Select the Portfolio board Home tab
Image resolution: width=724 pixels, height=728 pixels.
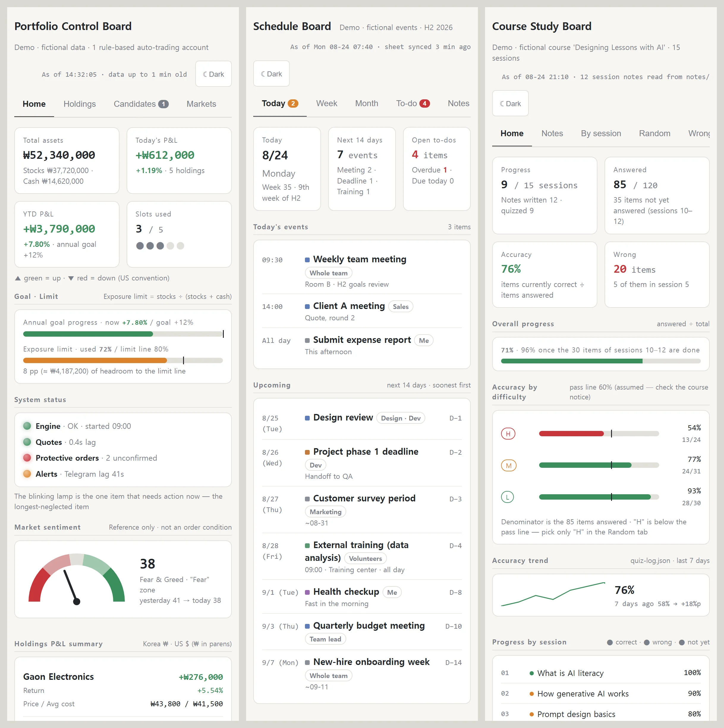coord(34,103)
